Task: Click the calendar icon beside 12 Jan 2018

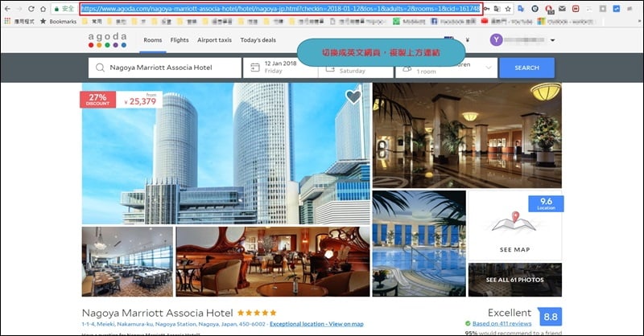Action: 255,68
